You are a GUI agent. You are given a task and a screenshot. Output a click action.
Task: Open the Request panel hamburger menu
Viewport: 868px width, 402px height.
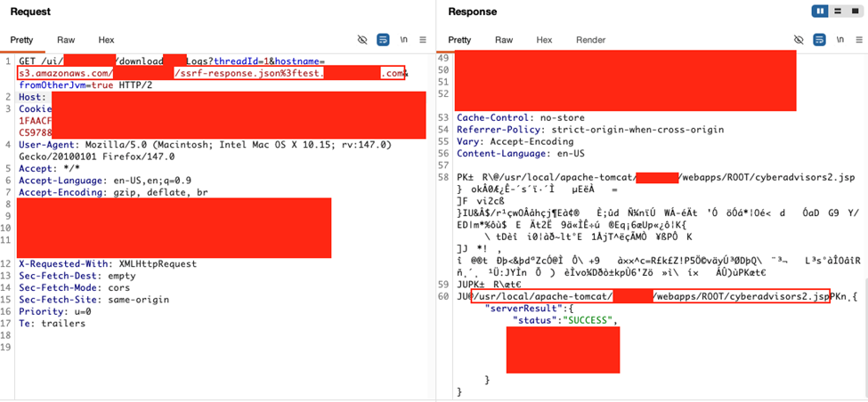423,40
